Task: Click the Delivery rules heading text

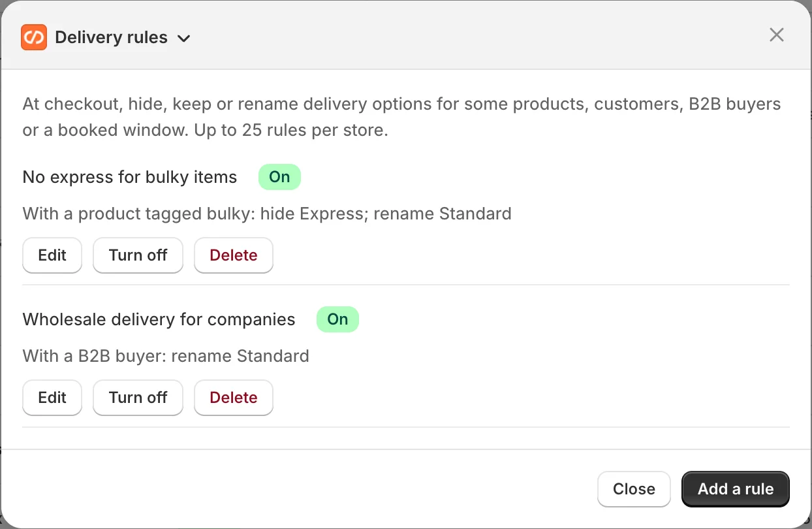Action: pos(111,38)
